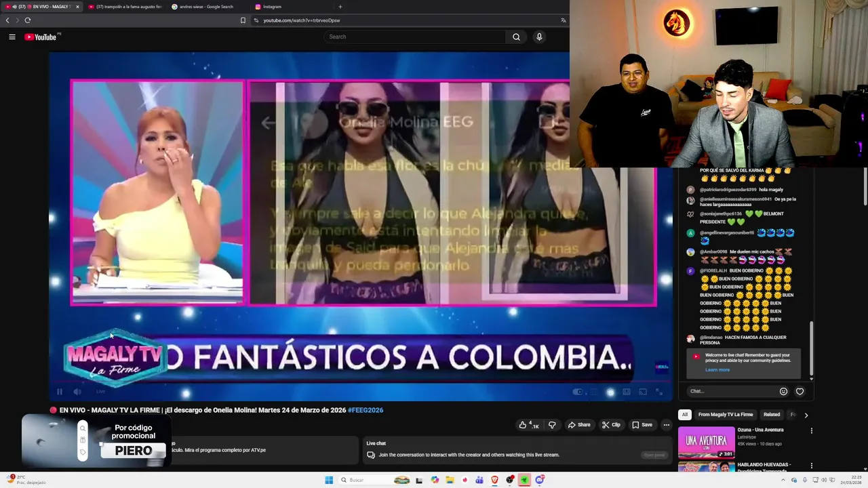Click the youtube.com address bar URL
Image resolution: width=868 pixels, height=488 pixels.
point(302,20)
